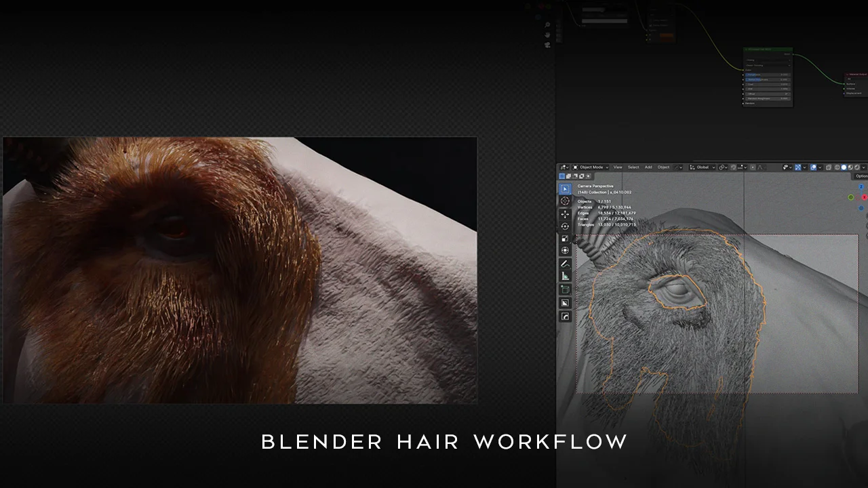Select the Move tool in the viewport toolbar

(565, 214)
